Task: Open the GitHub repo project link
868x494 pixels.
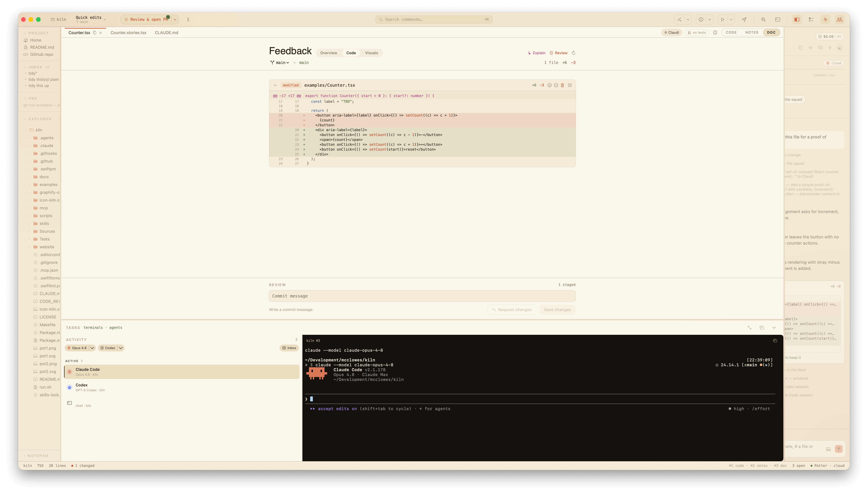Action: [x=38, y=54]
